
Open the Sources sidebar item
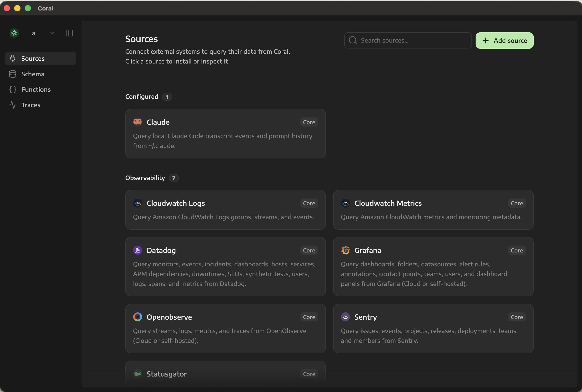click(41, 59)
